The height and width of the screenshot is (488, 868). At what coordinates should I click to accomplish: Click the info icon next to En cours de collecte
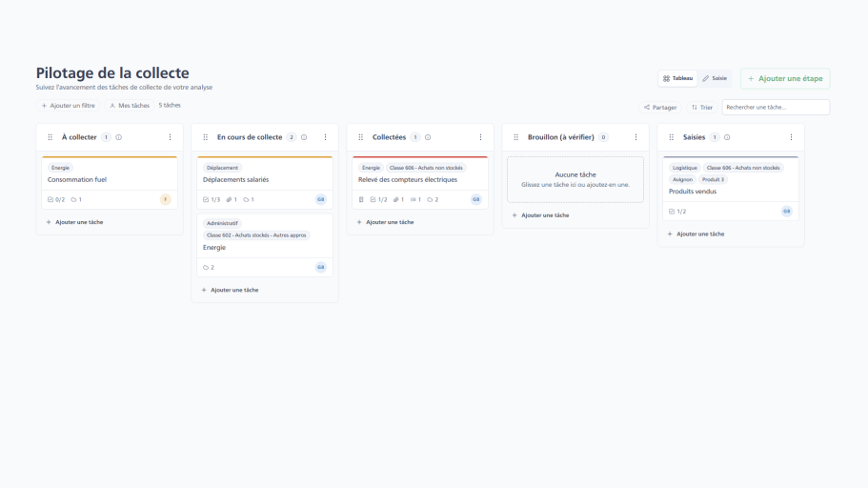(x=304, y=137)
